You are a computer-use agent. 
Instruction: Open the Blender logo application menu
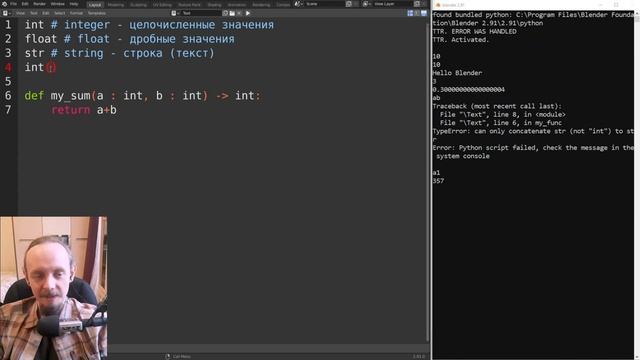pyautogui.click(x=4, y=4)
